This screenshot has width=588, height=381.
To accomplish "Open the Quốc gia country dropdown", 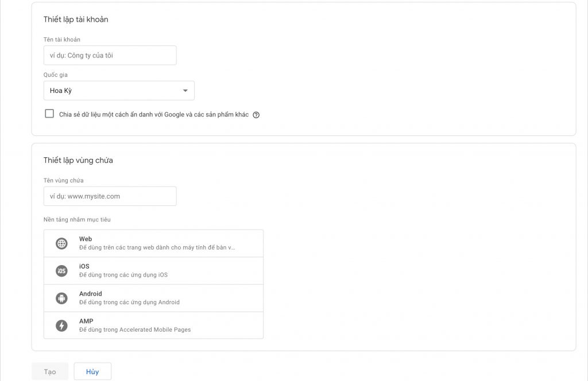I will click(119, 91).
